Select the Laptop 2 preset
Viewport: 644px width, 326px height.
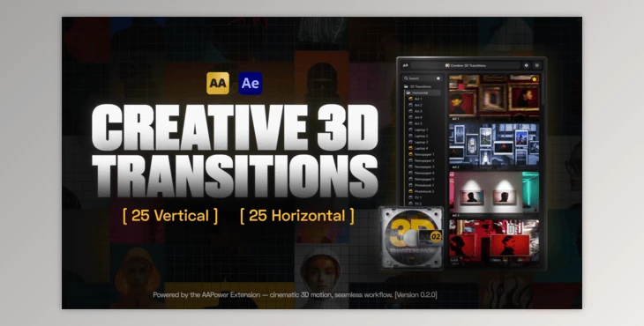418,136
